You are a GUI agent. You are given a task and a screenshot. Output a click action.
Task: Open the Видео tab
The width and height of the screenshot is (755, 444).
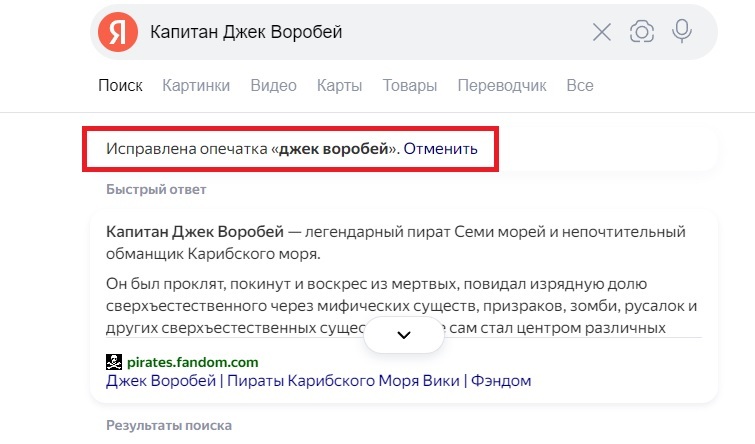point(273,86)
